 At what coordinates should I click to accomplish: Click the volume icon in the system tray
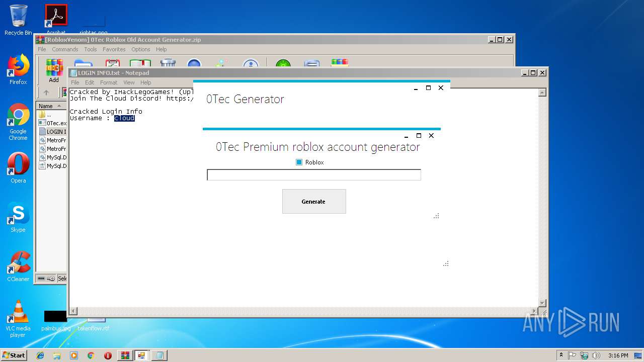[x=595, y=355]
